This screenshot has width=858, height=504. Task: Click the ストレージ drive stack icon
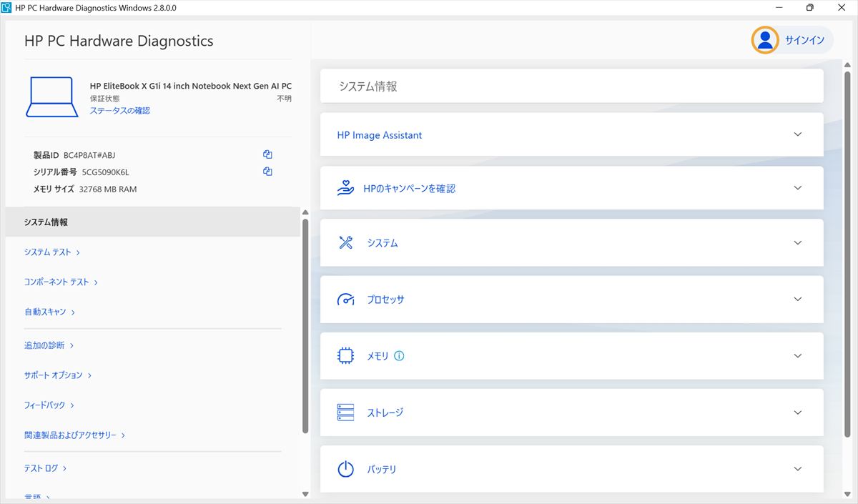[x=345, y=412]
